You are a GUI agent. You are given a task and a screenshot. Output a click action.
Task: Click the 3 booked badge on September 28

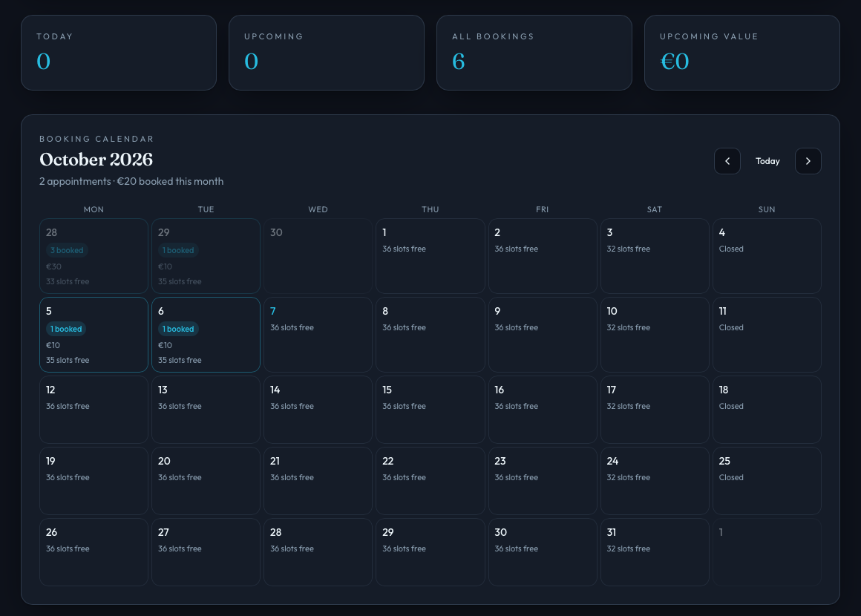[x=67, y=250]
